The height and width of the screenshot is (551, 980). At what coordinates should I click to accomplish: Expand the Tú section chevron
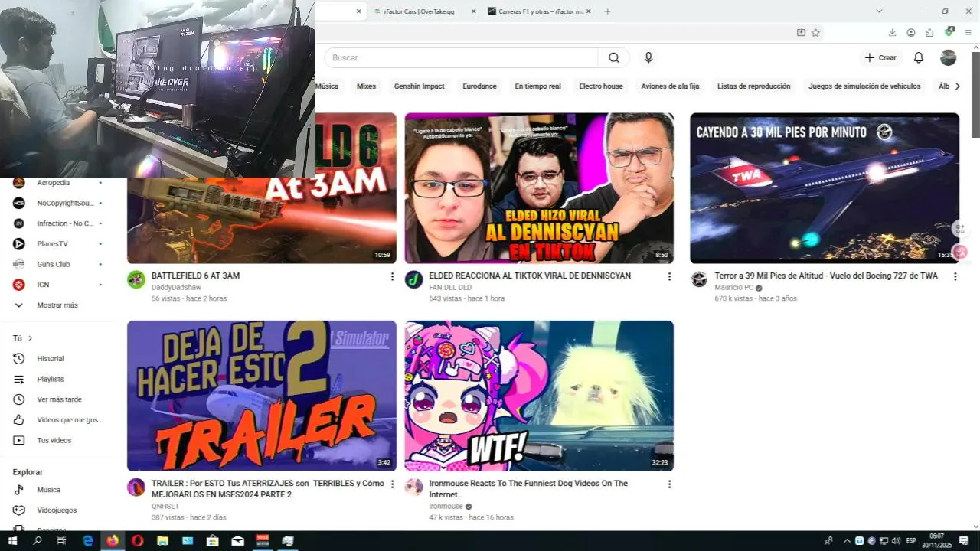pyautogui.click(x=30, y=338)
